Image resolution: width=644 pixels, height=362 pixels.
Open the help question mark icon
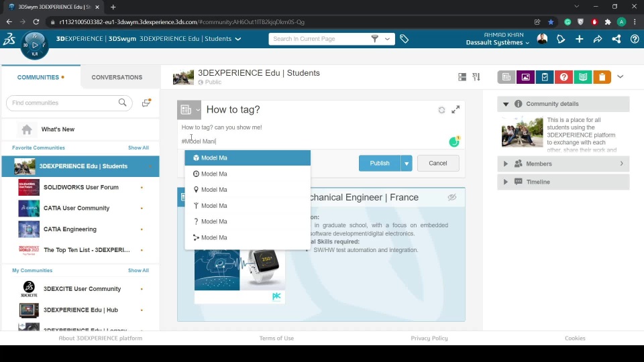point(635,39)
